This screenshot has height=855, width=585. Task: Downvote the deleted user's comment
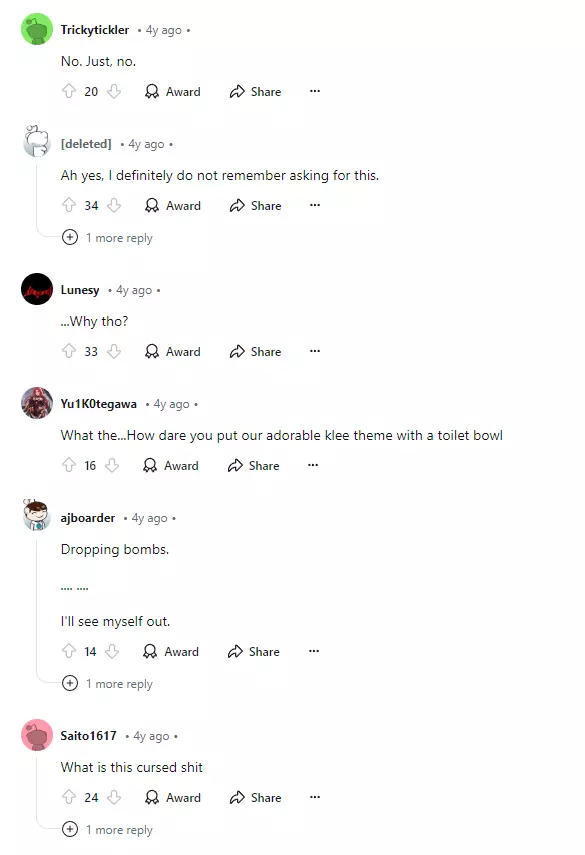114,205
